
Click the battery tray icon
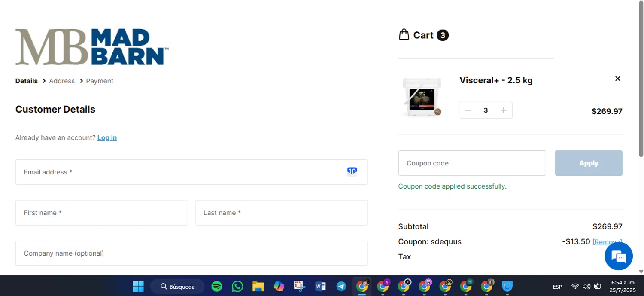598,286
